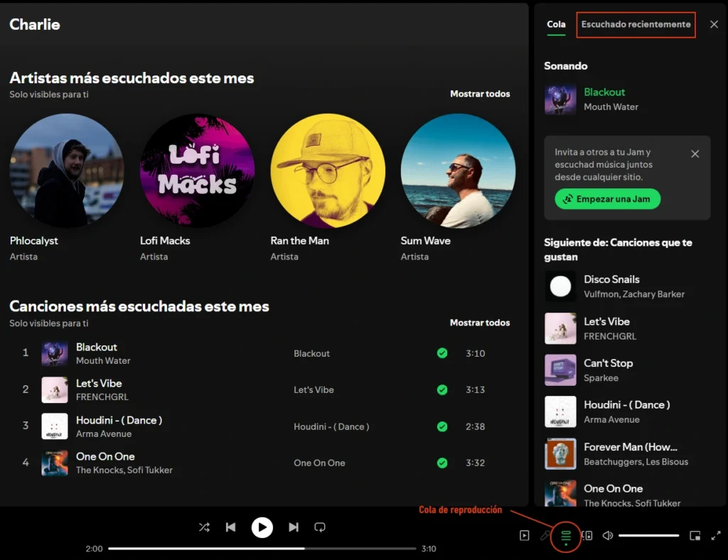
Task: Close the queue side panel
Action: (x=714, y=24)
